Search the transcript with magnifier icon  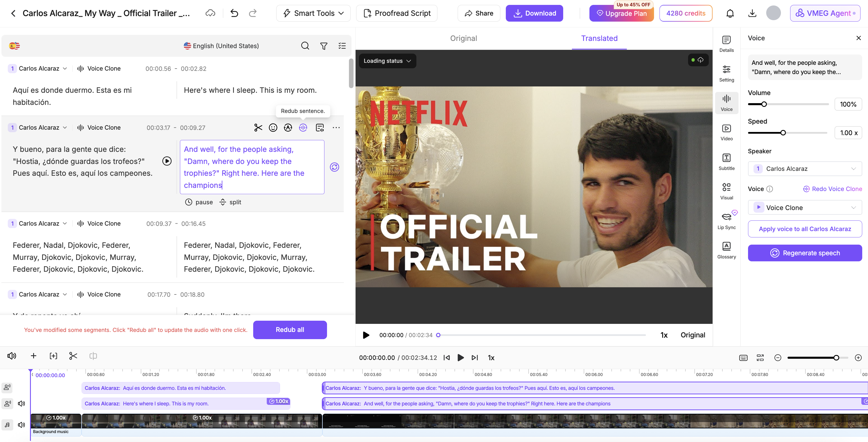tap(305, 46)
